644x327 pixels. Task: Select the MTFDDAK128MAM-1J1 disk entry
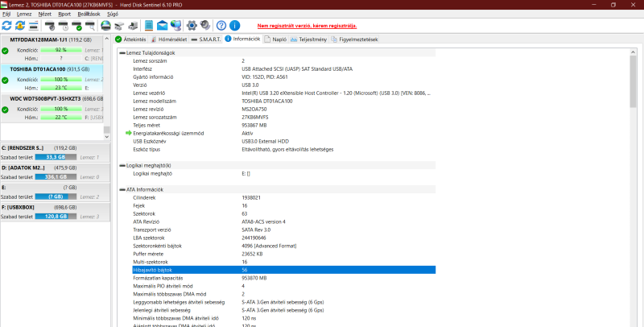pyautogui.click(x=52, y=51)
